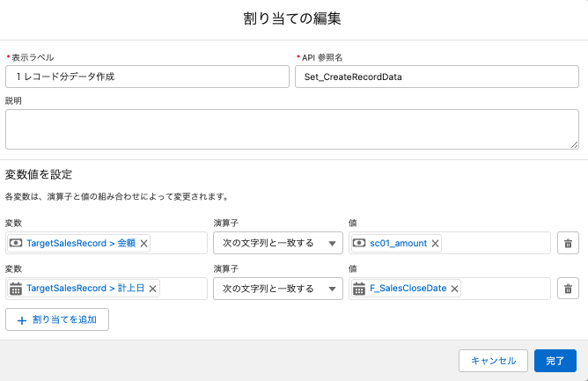This screenshot has width=588, height=381.
Task: Clear the F_SalesCloseDate value pill
Action: point(454,289)
